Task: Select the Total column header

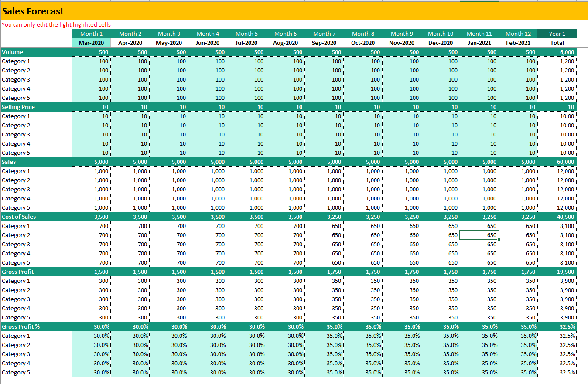Action: tap(557, 43)
